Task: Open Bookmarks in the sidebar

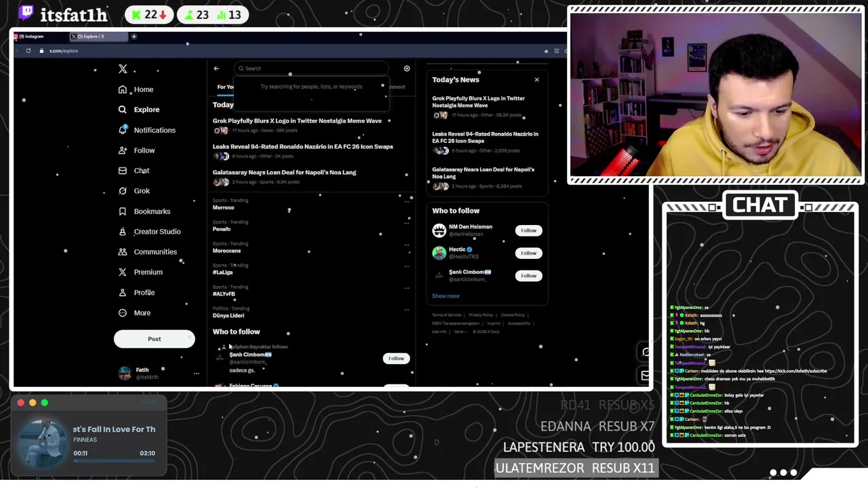Action: [144, 211]
